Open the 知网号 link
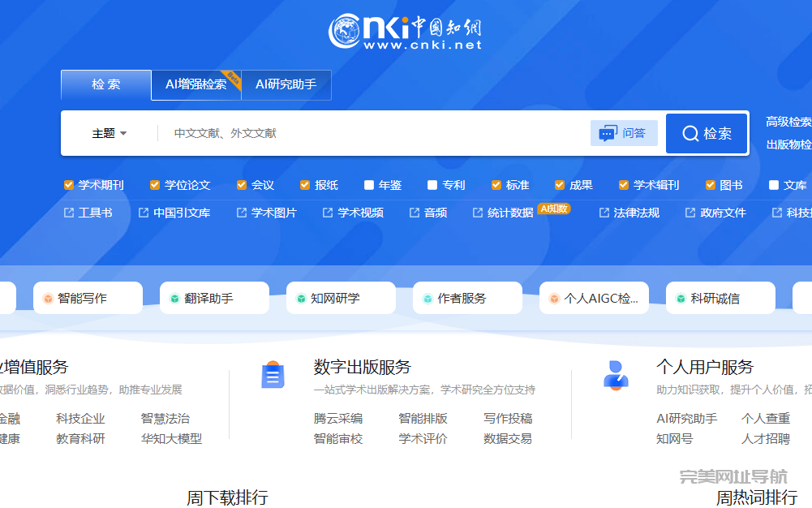 pyautogui.click(x=675, y=439)
